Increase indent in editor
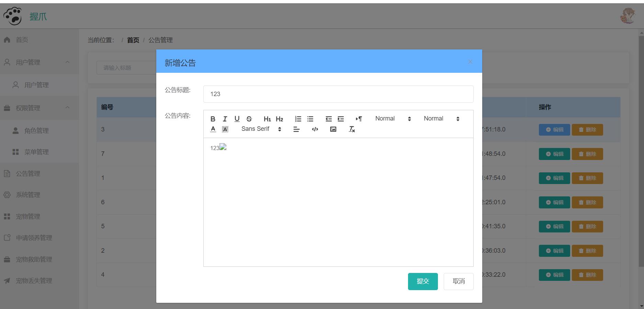The image size is (644, 309). 341,119
